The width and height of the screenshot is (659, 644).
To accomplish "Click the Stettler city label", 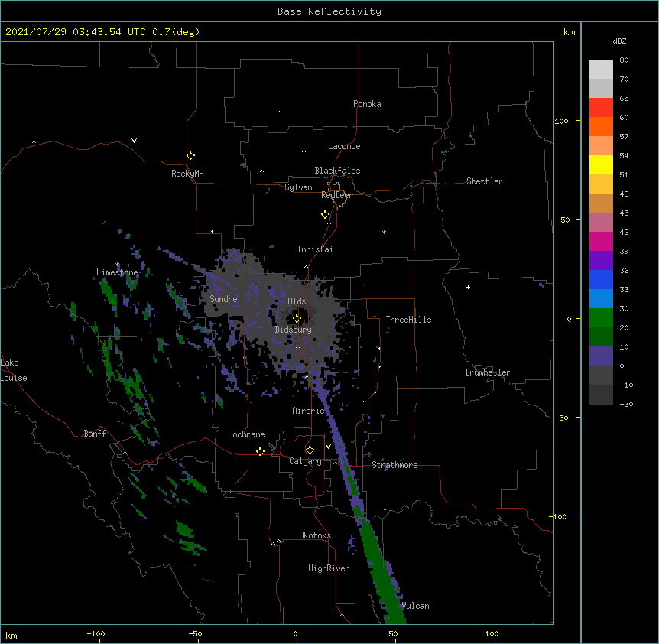I will click(x=485, y=181).
